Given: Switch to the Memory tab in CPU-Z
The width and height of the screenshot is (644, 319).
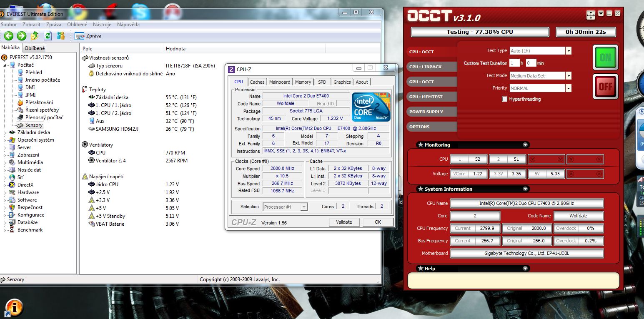Looking at the screenshot, I should click(303, 82).
